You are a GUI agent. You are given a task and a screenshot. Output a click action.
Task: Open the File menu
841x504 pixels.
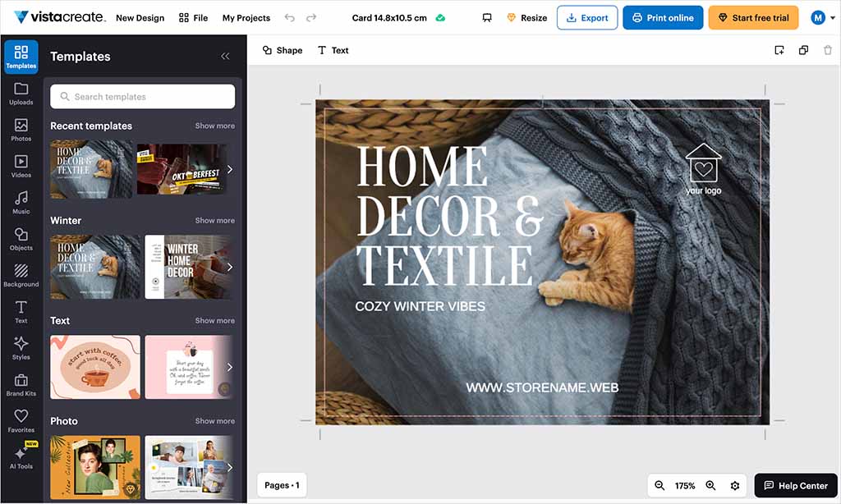coord(193,17)
